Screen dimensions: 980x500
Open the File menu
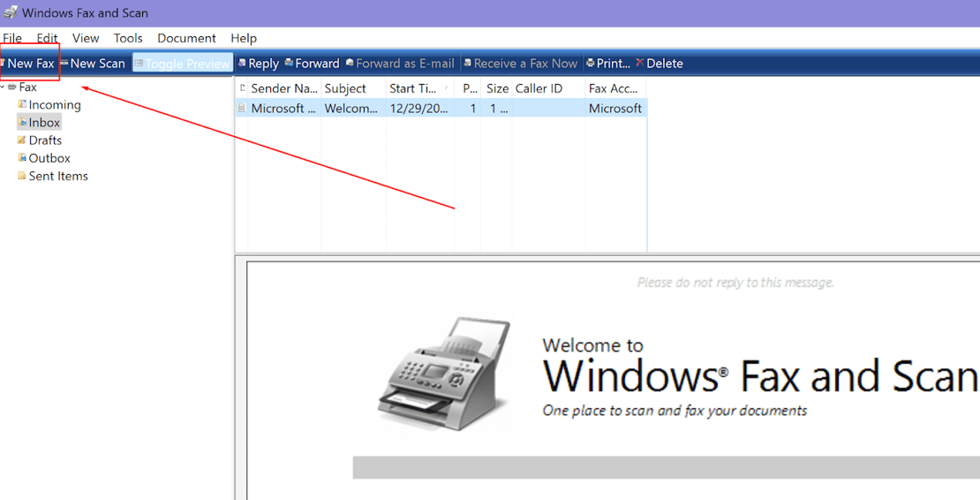(12, 38)
